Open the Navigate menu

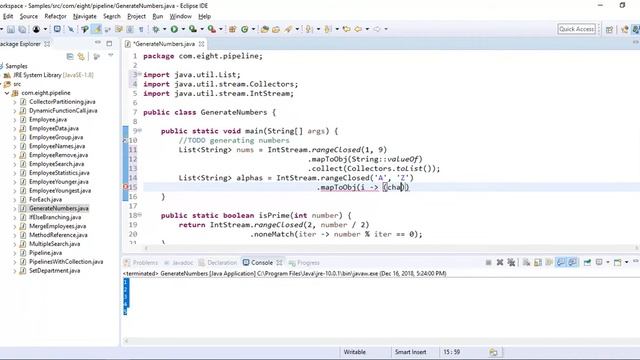84,16
